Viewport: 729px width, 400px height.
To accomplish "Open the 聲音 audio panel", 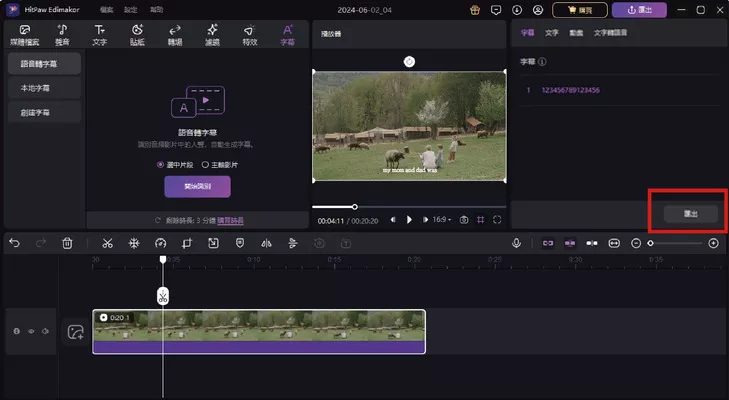I will tap(62, 35).
